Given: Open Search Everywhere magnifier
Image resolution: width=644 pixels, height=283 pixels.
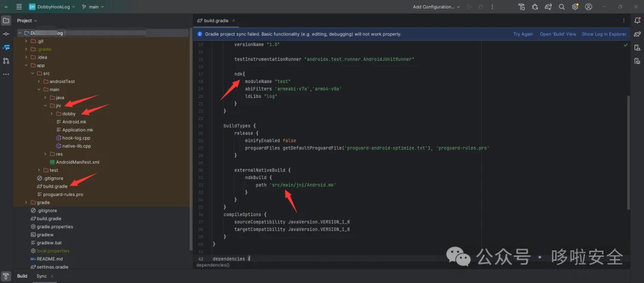Looking at the screenshot, I should tap(562, 7).
